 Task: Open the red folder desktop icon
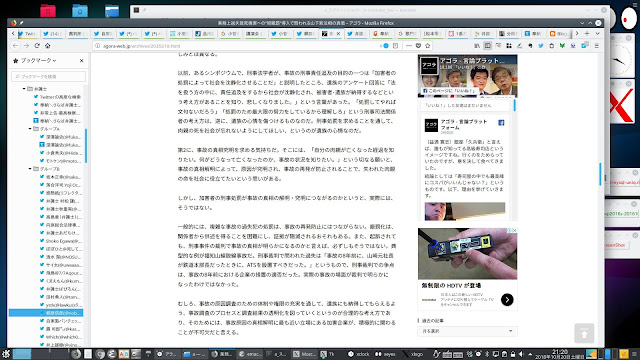pos(48,11)
